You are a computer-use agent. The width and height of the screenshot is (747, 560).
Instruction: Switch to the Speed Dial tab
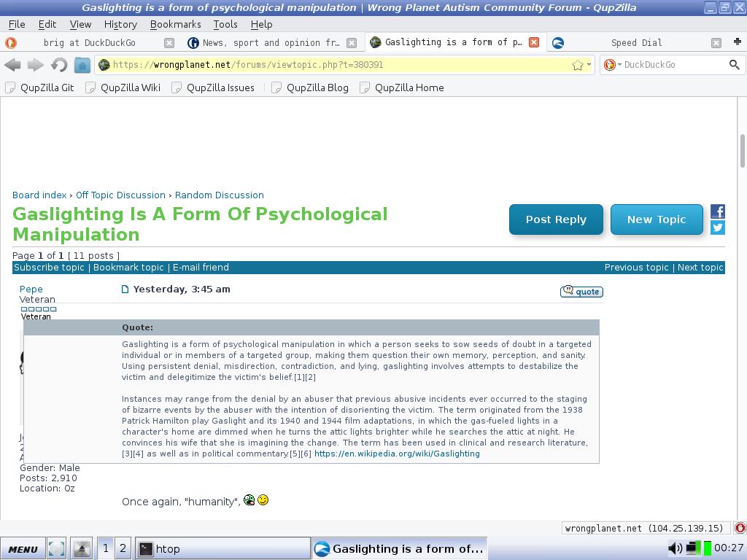point(636,43)
